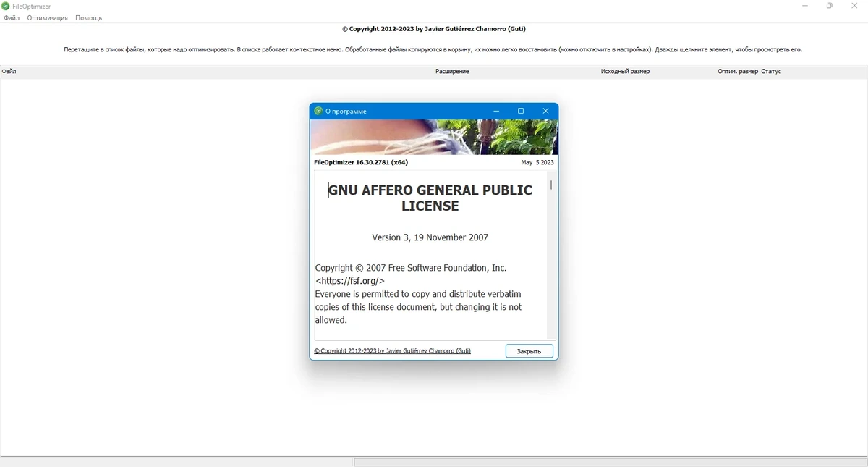
Task: Maximize the О программе dialog
Action: click(x=521, y=111)
